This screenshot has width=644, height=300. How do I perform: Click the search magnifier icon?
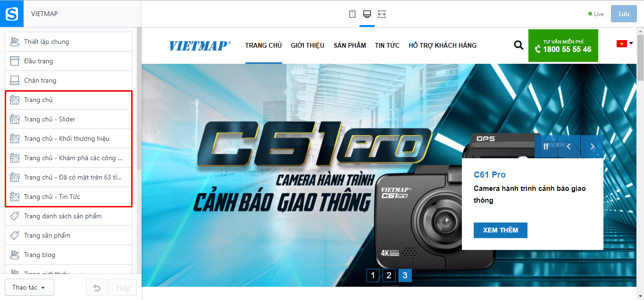click(519, 45)
